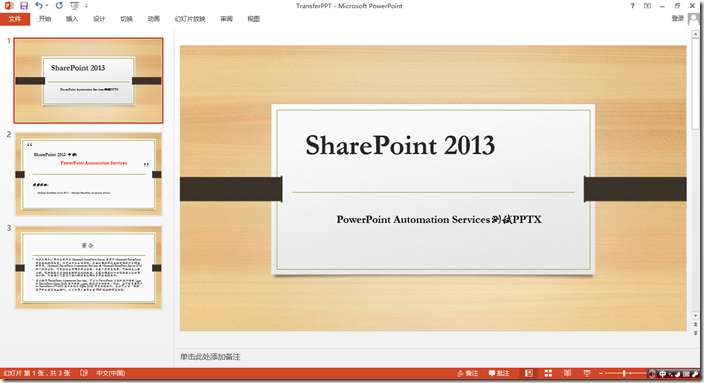The width and height of the screenshot is (704, 383).
Task: Switch to the 开始 (Home) ribbon tab
Action: [45, 19]
